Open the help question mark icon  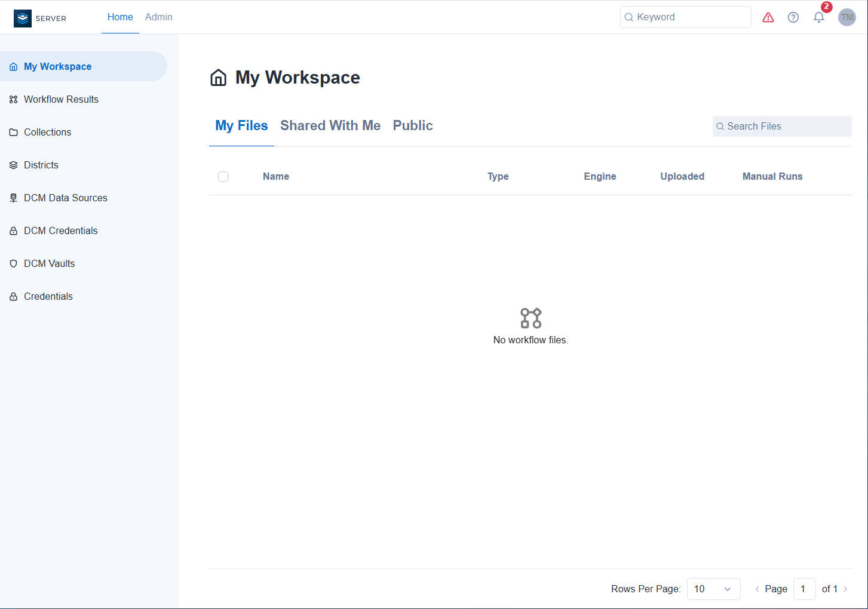[793, 17]
